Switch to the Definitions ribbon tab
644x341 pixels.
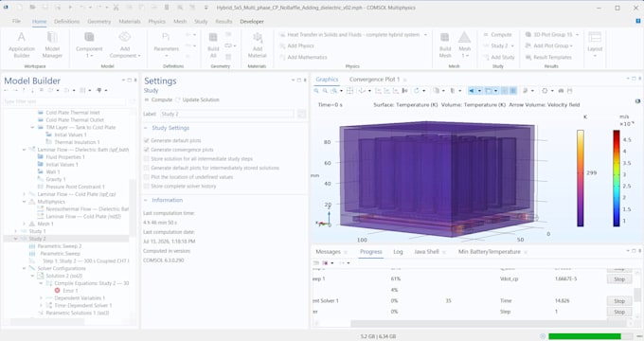point(66,21)
